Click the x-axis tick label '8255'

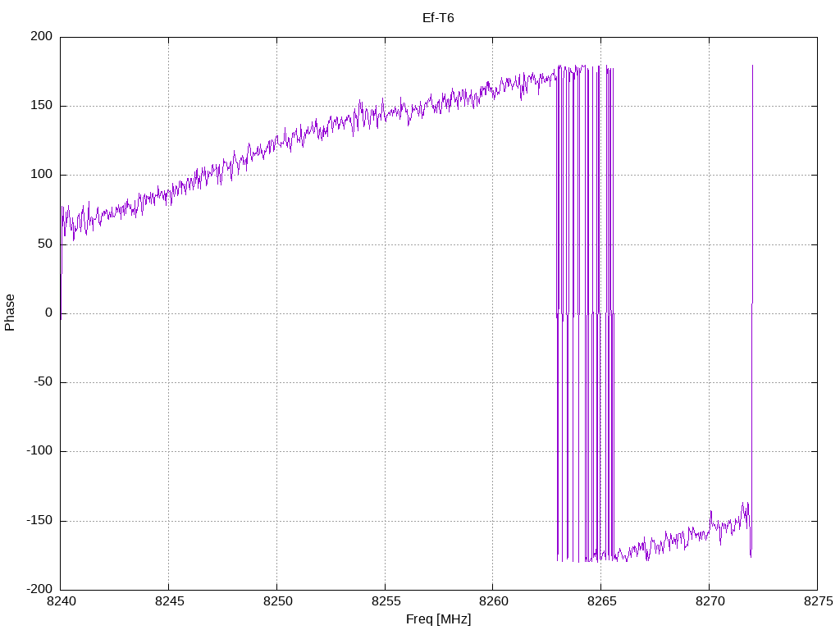386,601
